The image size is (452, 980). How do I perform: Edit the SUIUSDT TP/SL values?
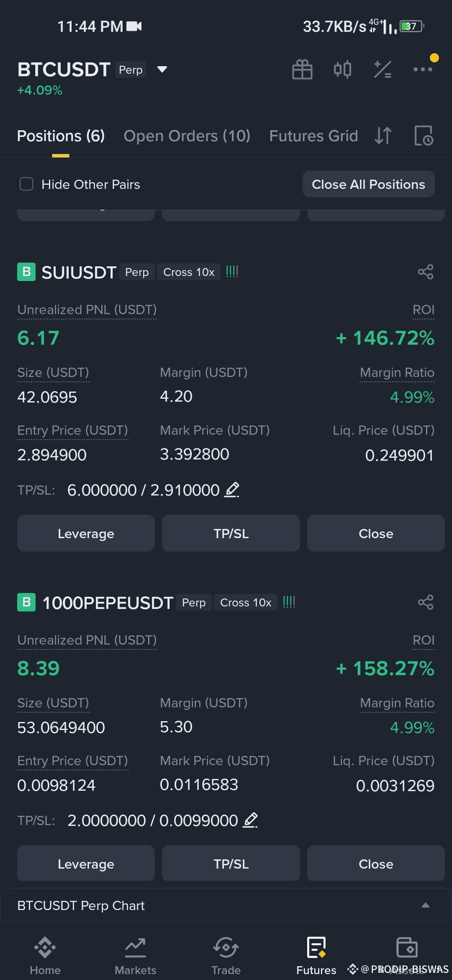(x=232, y=490)
